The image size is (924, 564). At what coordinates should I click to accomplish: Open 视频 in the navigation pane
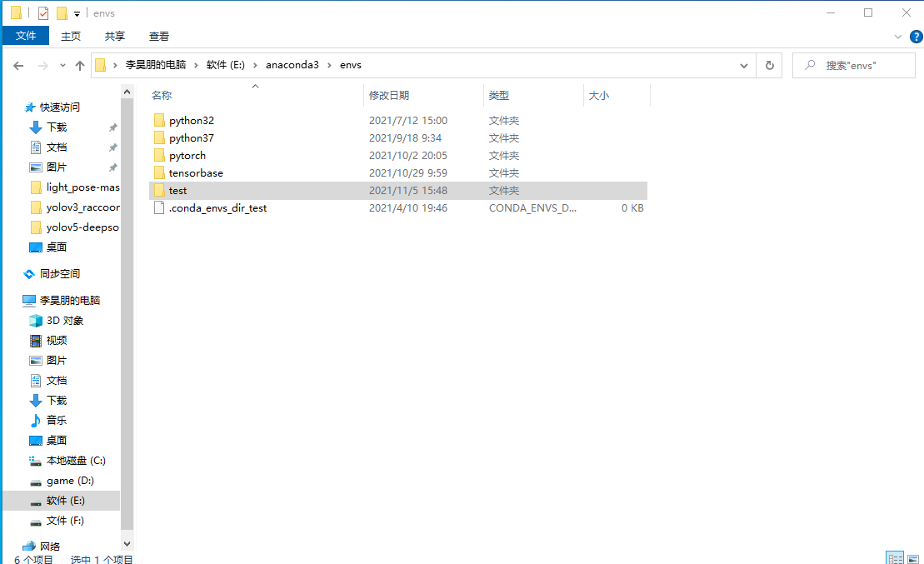(x=57, y=341)
